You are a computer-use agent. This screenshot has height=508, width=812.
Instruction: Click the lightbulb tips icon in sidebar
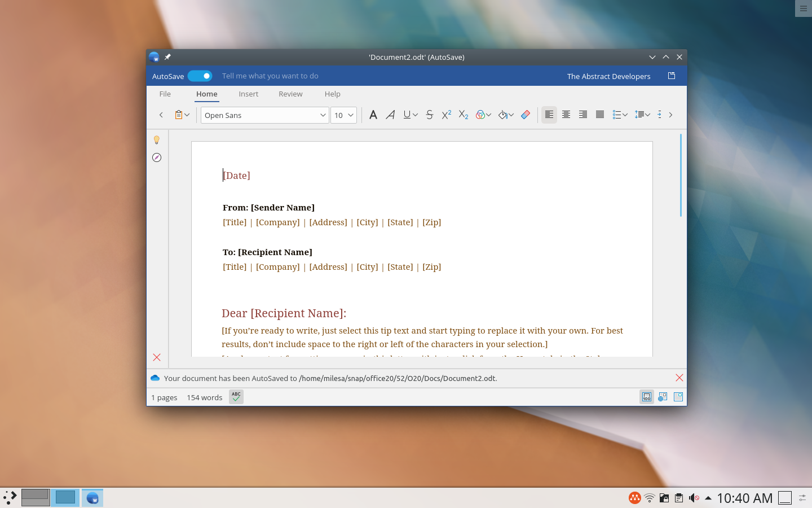tap(157, 139)
